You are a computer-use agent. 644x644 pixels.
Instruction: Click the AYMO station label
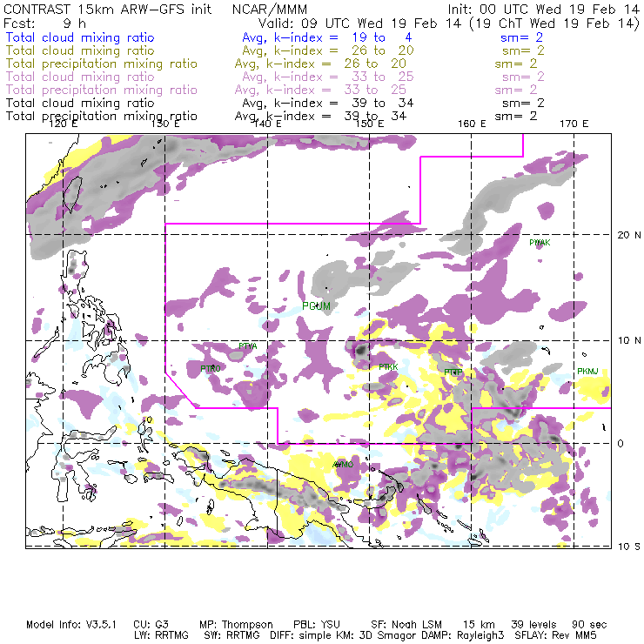343,465
